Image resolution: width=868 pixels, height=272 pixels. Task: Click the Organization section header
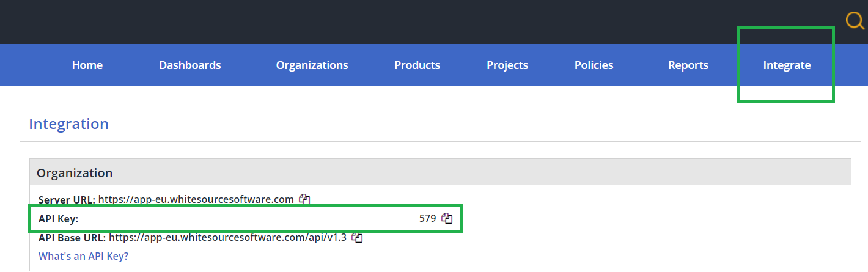75,173
